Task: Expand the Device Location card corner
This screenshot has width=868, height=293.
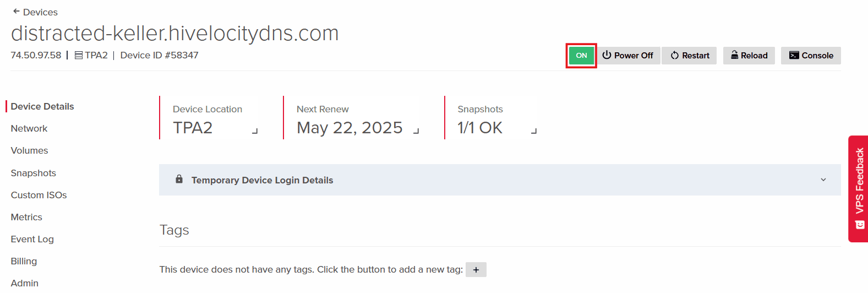Action: pyautogui.click(x=255, y=131)
